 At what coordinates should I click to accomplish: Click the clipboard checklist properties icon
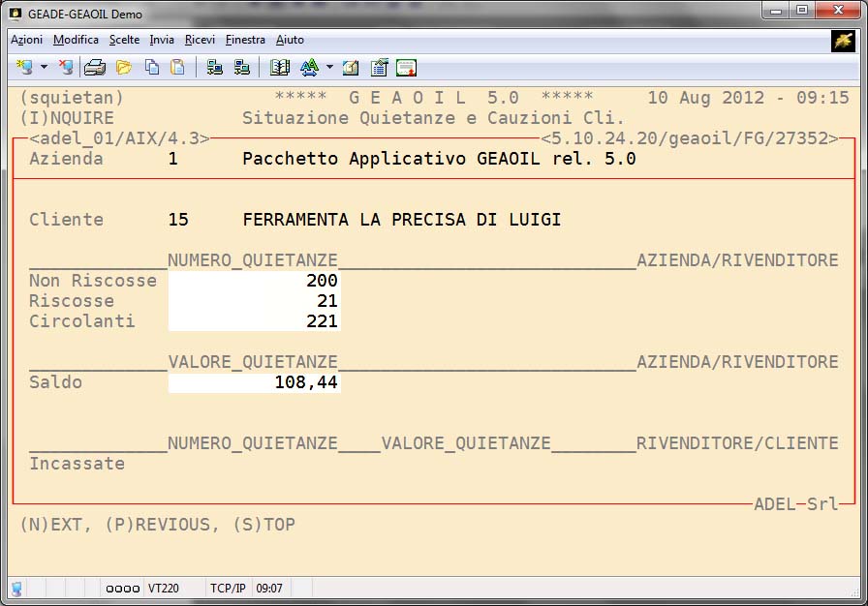379,68
